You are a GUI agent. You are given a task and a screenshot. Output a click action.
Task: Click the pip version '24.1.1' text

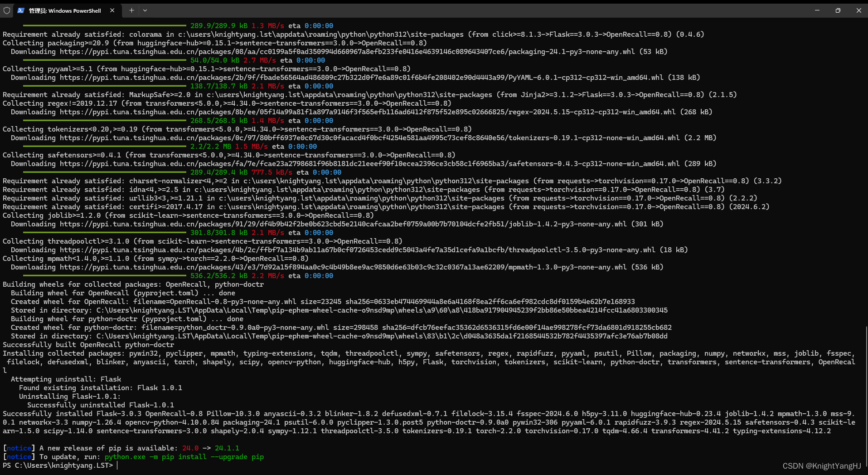click(x=227, y=448)
